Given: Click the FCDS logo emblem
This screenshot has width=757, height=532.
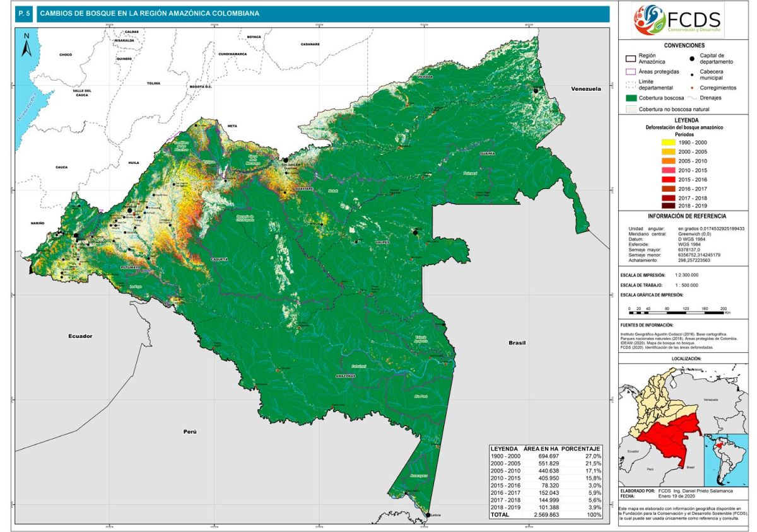Looking at the screenshot, I should 650,21.
